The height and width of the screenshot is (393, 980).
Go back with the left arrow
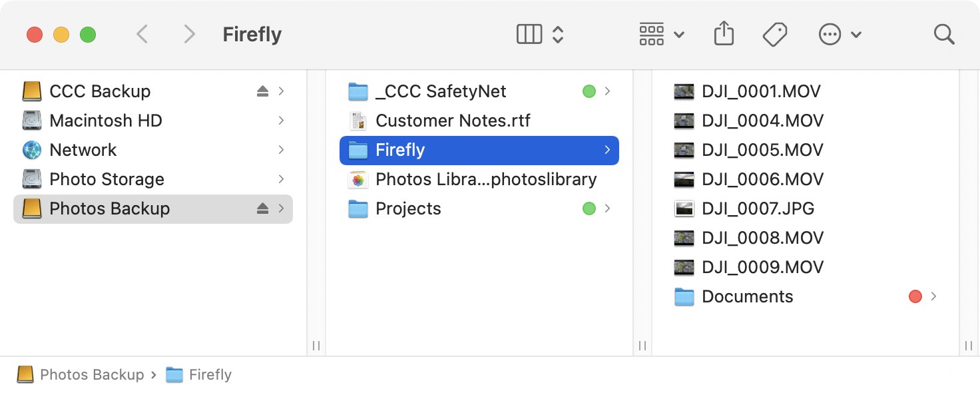point(142,34)
